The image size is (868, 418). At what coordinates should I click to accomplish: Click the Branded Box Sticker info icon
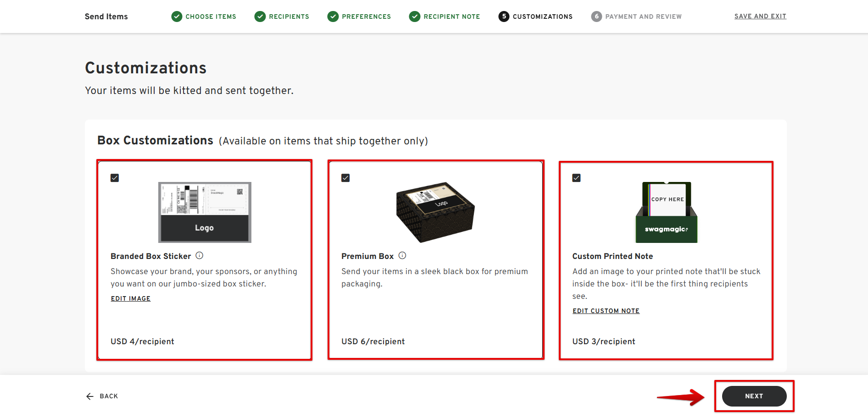199,256
